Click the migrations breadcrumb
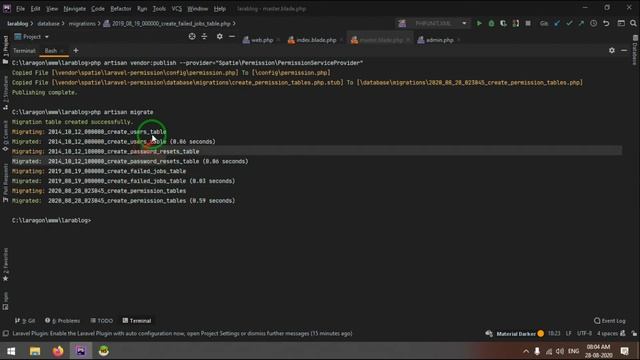This screenshot has height=360, width=640. pos(82,24)
